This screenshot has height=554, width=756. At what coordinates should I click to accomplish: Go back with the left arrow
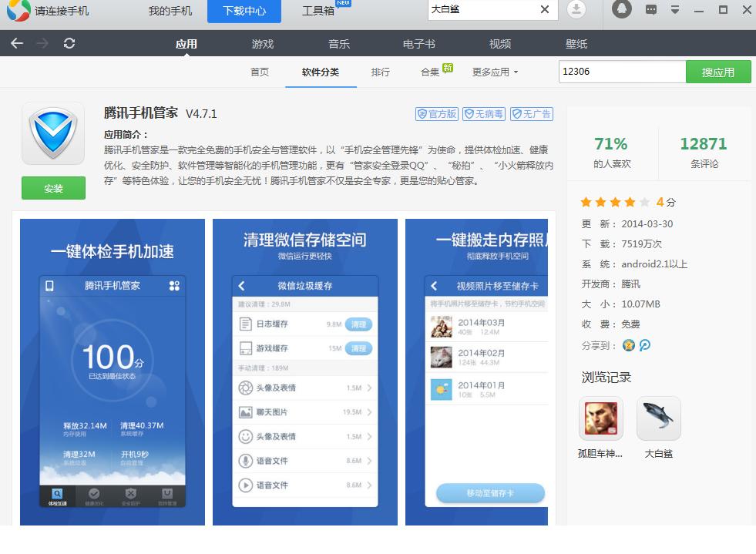tap(17, 43)
